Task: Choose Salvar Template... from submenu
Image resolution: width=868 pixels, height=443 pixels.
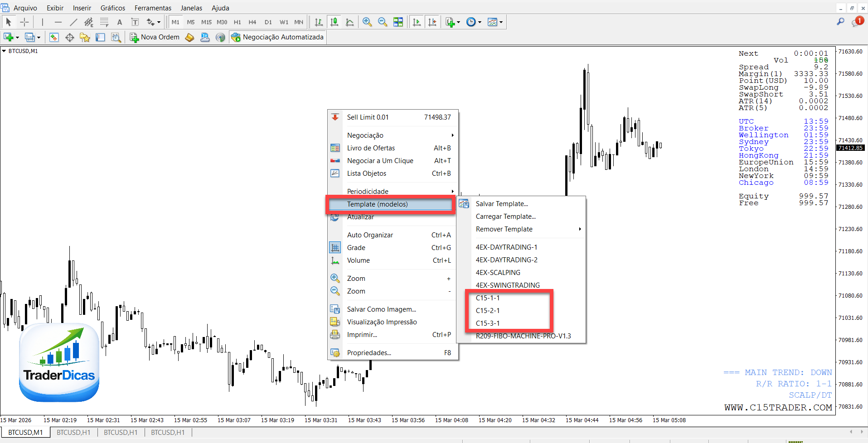Action: [x=502, y=204]
